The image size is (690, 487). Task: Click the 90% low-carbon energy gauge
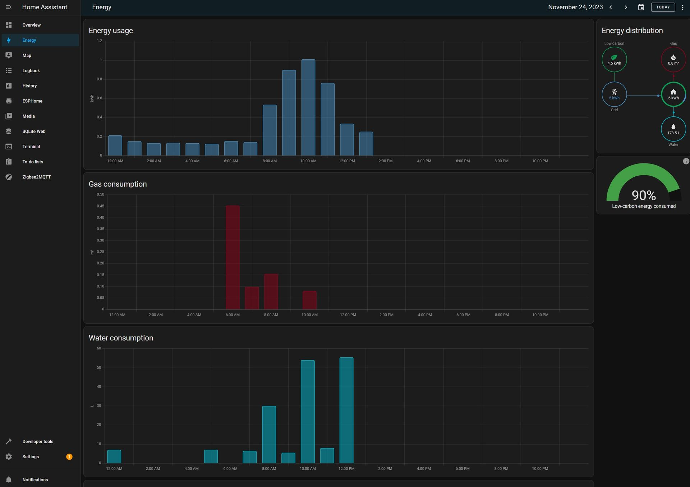643,183
